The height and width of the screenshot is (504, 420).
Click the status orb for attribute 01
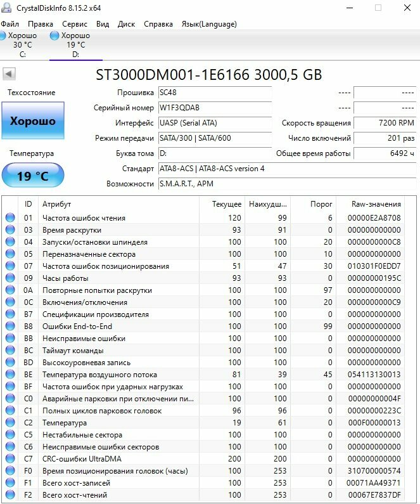coord(10,217)
